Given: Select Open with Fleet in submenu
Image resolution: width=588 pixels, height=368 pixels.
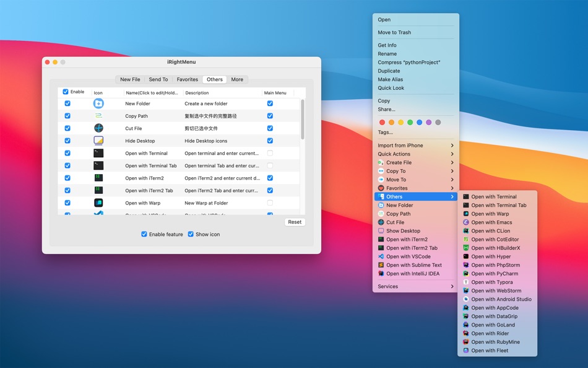Looking at the screenshot, I should 497,351.
